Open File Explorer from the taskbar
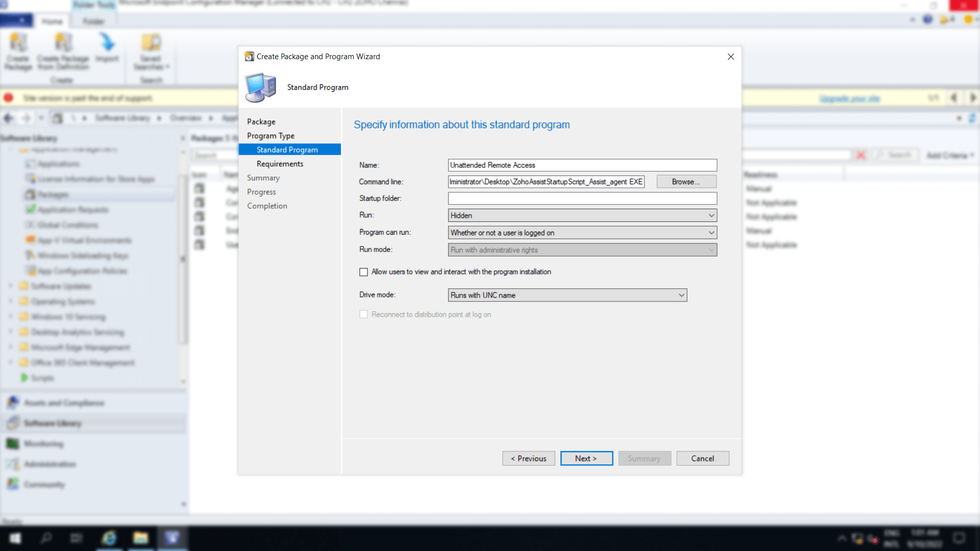The width and height of the screenshot is (980, 551). pyautogui.click(x=140, y=538)
